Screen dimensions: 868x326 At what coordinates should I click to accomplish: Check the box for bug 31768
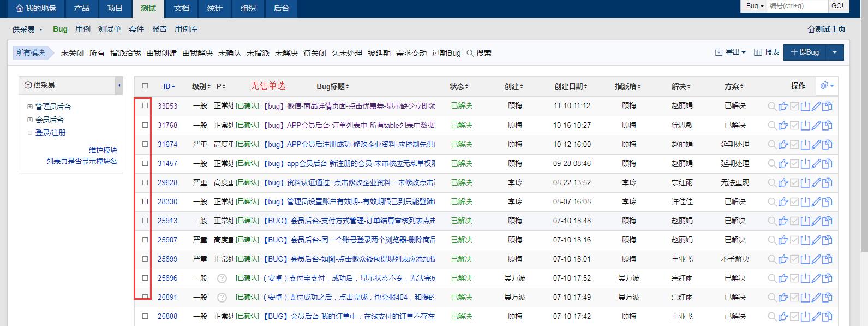click(145, 125)
